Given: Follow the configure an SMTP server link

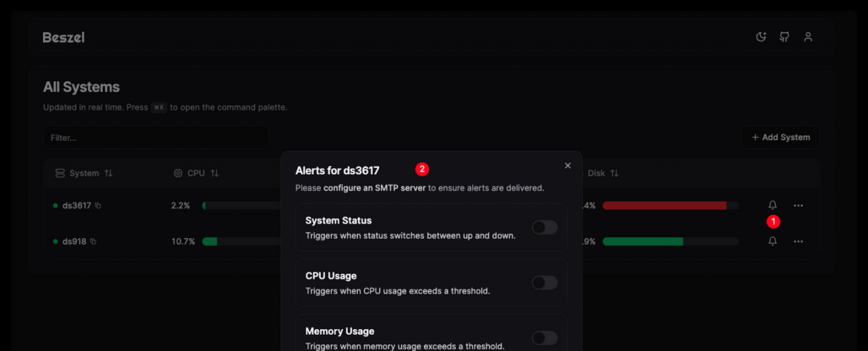Looking at the screenshot, I should [x=374, y=188].
